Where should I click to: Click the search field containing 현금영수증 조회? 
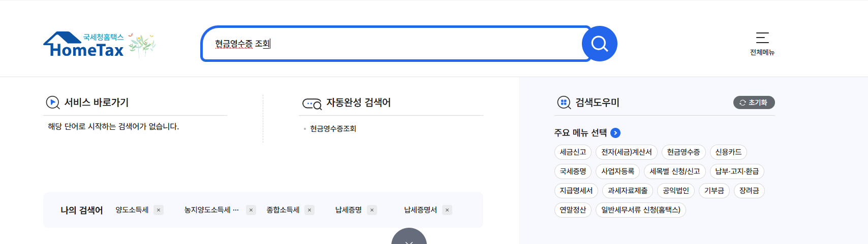tap(395, 44)
